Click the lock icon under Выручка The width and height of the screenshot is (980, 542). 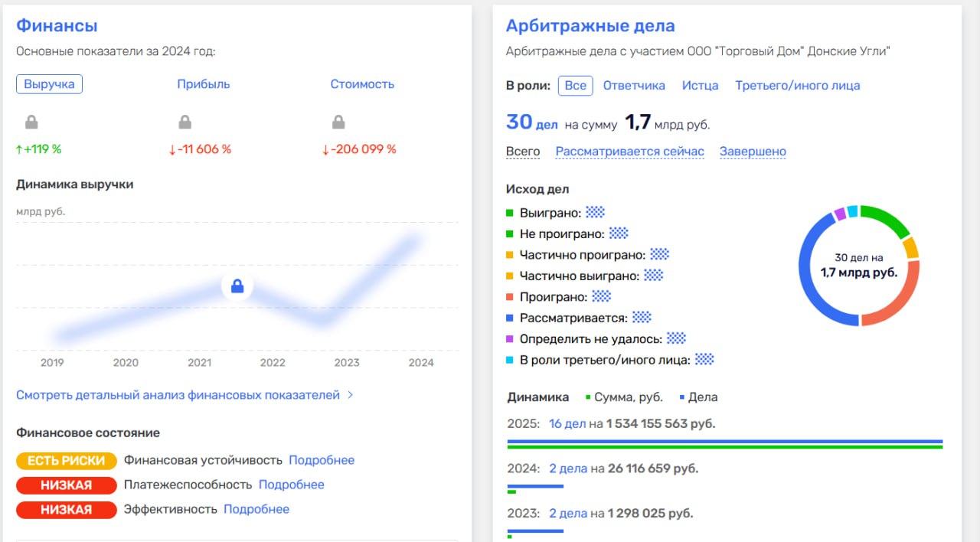tap(31, 122)
